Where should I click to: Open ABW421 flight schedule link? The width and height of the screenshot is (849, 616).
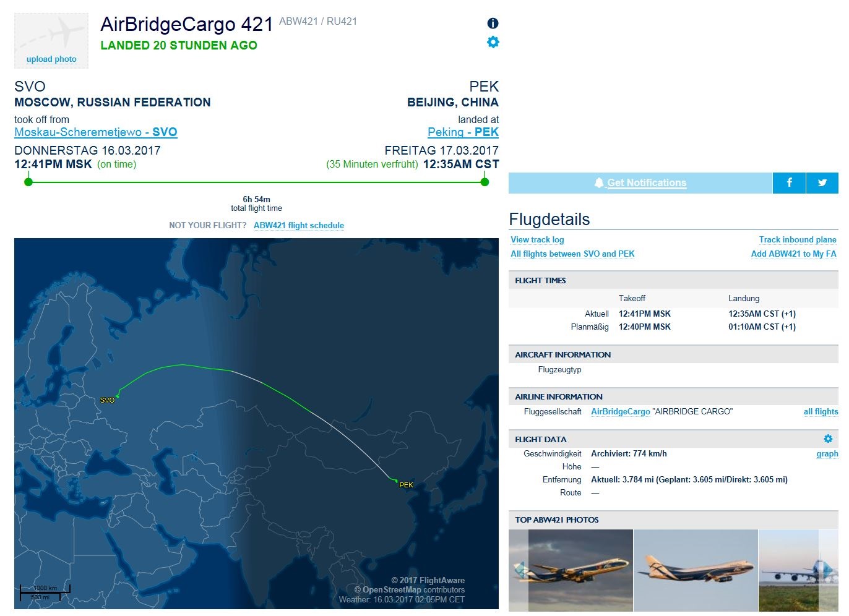click(x=299, y=226)
